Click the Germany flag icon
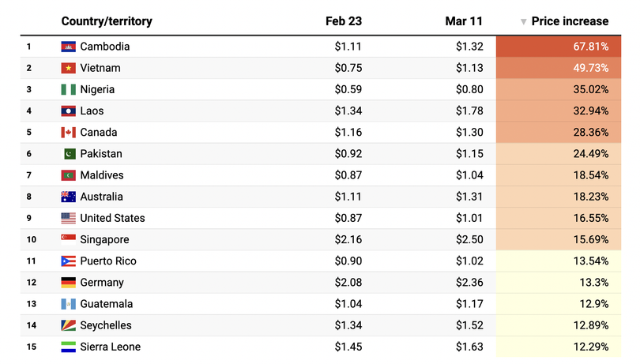640x364 pixels. [x=68, y=283]
